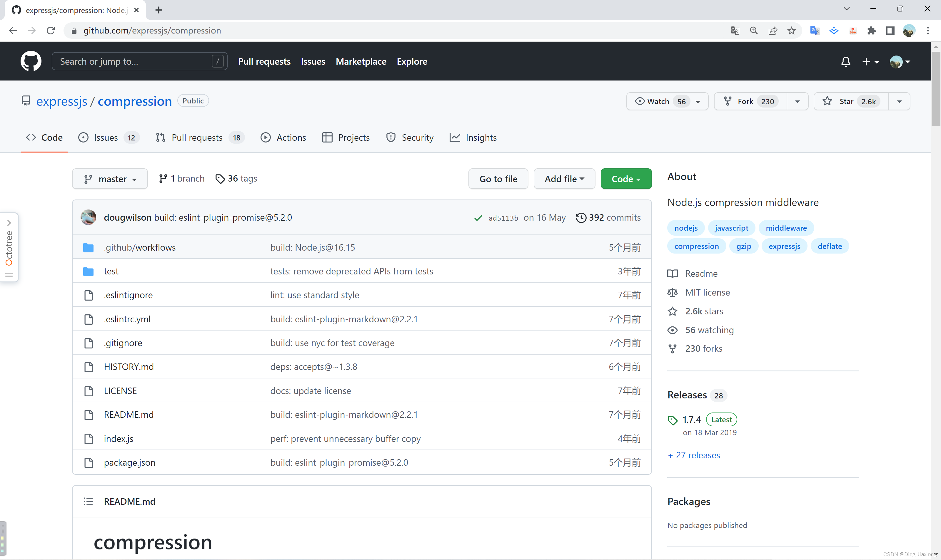Viewport: 941px width, 560px height.
Task: Expand the Octotree side panel
Action: coord(9,247)
